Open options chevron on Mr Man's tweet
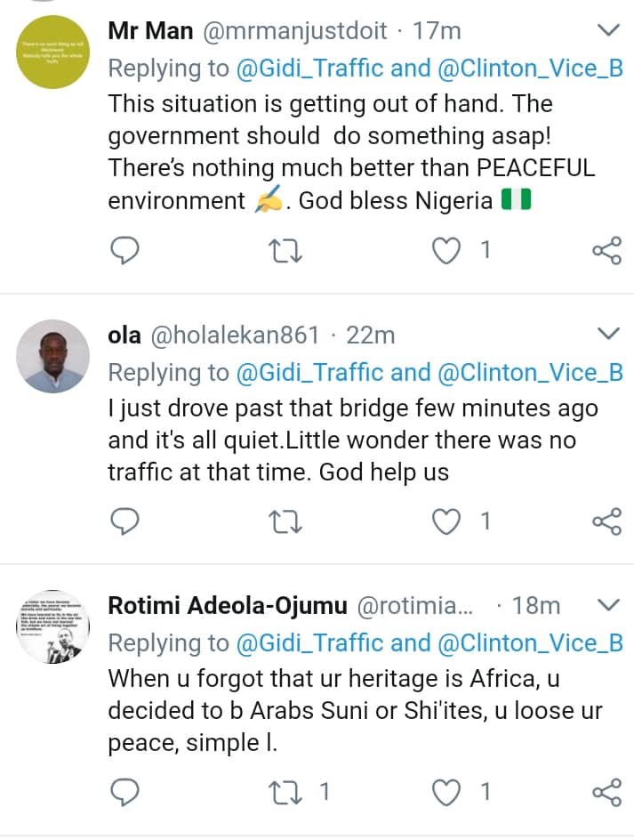 [x=608, y=31]
